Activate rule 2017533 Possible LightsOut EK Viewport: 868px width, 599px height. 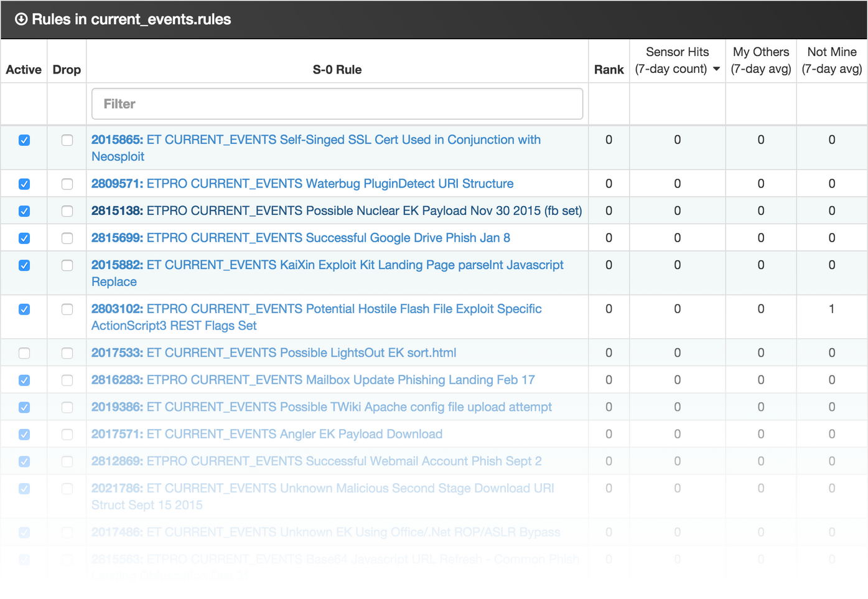click(24, 352)
